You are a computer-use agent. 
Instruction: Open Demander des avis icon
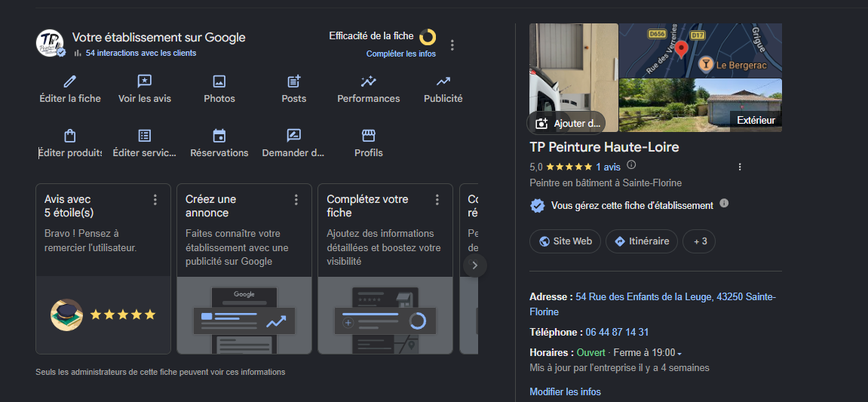pos(294,136)
